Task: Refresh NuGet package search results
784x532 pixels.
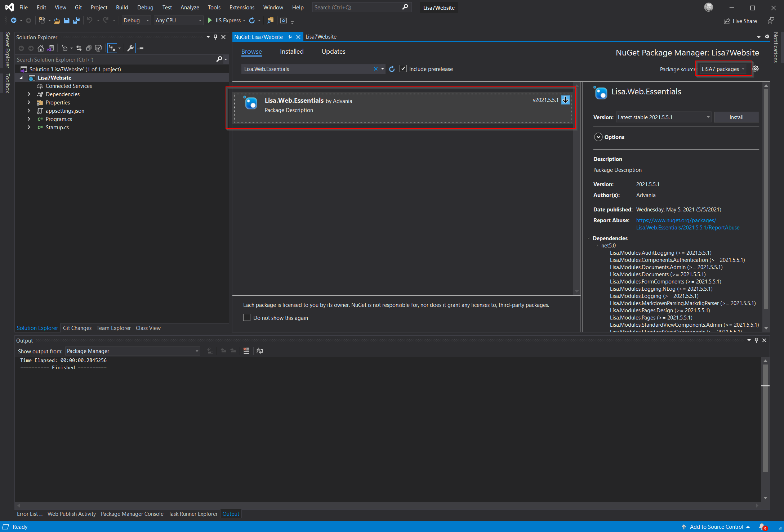Action: click(x=392, y=69)
